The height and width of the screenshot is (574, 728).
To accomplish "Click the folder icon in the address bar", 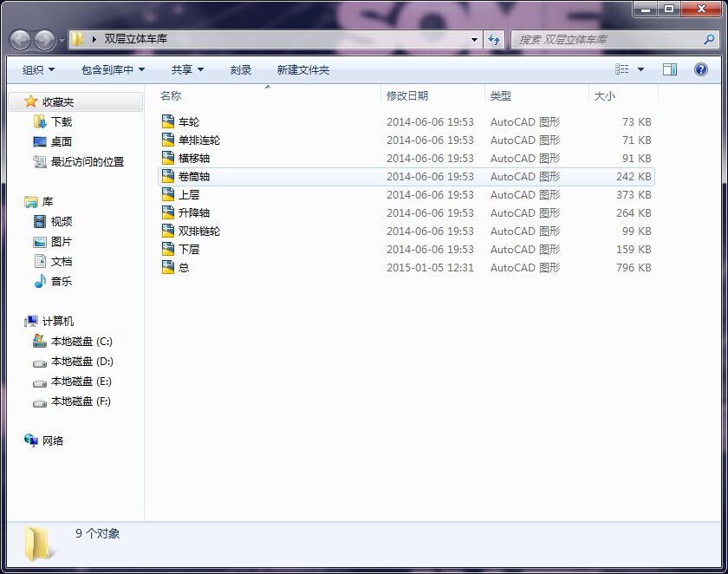I will [77, 39].
